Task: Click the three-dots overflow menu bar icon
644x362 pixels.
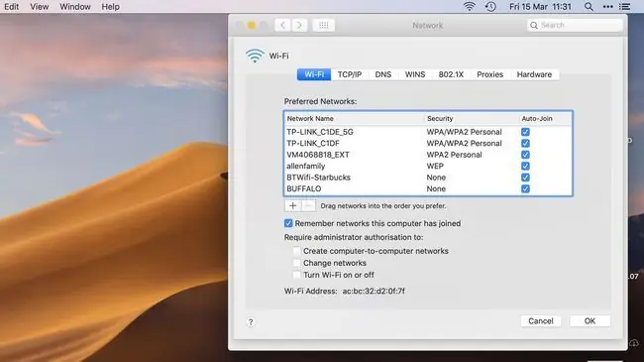Action: (x=608, y=7)
